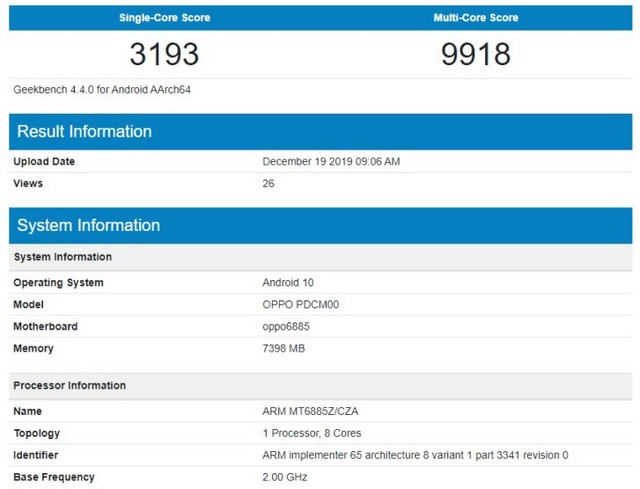This screenshot has height=489, width=640.
Task: Click the Processor Information subheading
Action: pyautogui.click(x=320, y=385)
